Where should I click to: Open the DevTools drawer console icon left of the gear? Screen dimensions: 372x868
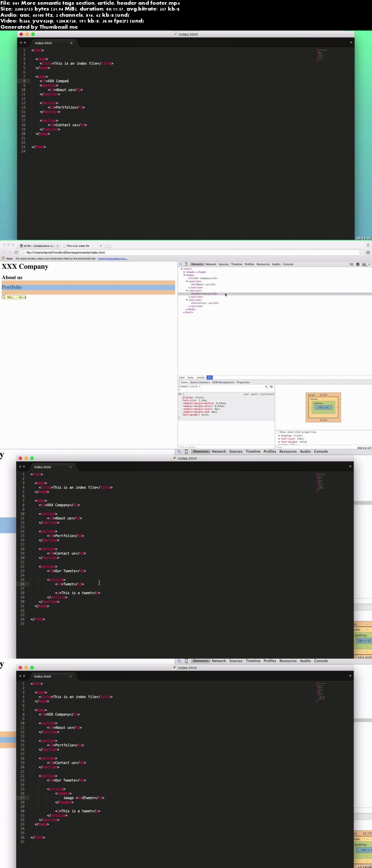351,264
